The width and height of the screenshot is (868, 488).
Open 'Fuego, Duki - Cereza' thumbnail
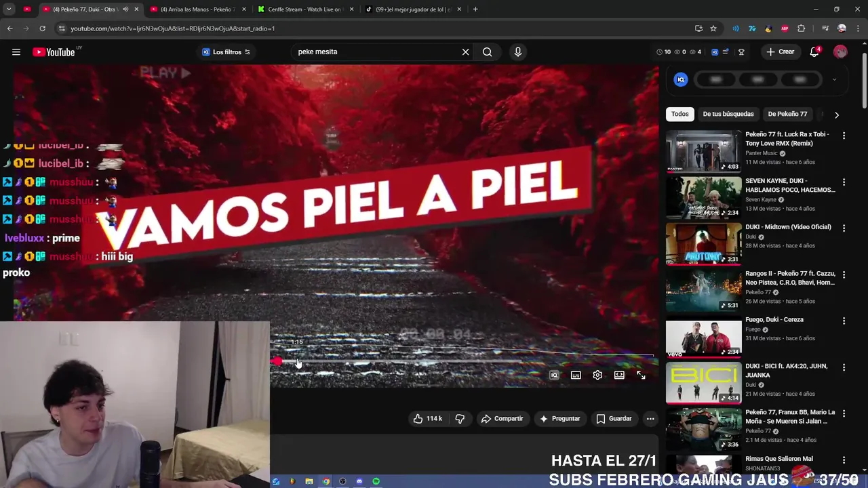703,337
